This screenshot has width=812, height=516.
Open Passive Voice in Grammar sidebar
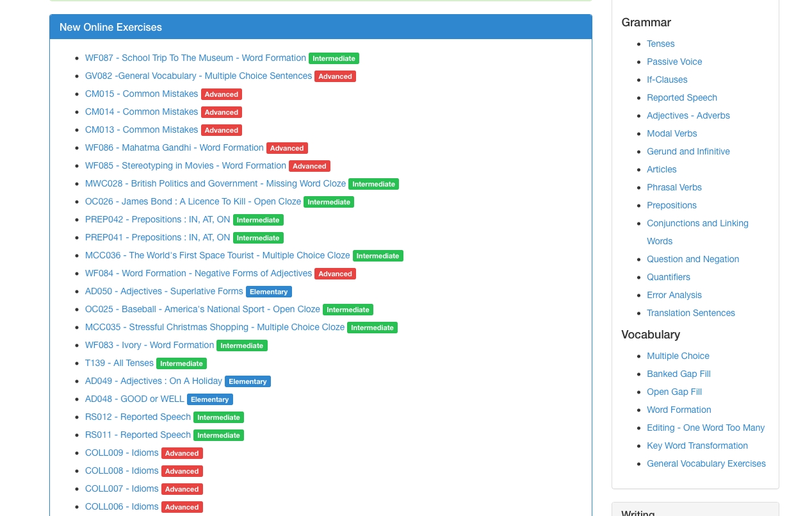click(x=674, y=62)
